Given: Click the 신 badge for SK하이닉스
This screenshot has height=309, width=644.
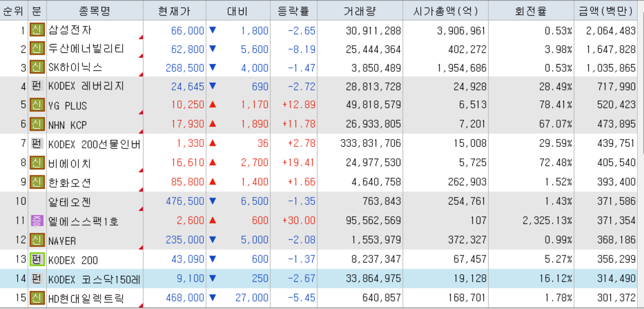Looking at the screenshot, I should 37,67.
